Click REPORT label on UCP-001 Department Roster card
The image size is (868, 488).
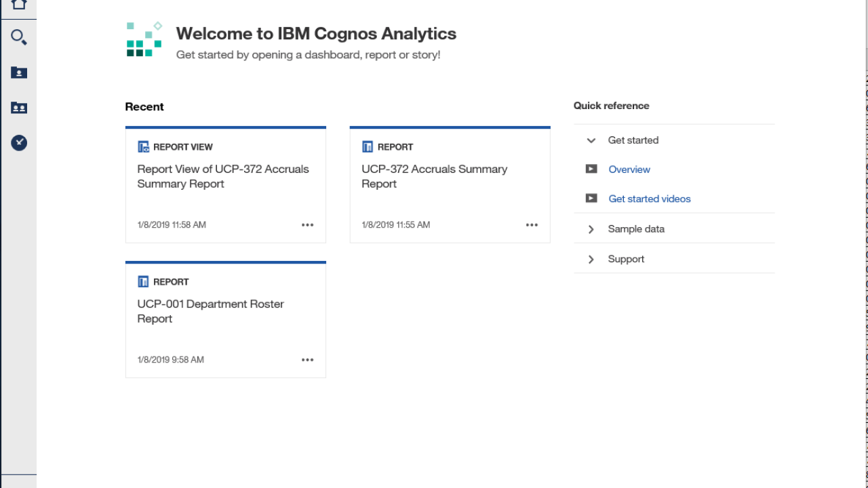(x=171, y=282)
